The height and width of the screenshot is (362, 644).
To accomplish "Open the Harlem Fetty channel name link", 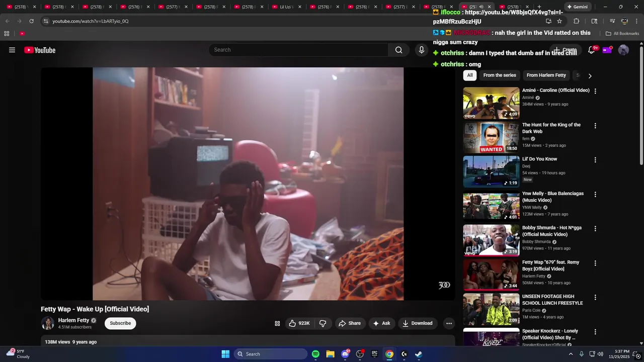I will [73, 320].
